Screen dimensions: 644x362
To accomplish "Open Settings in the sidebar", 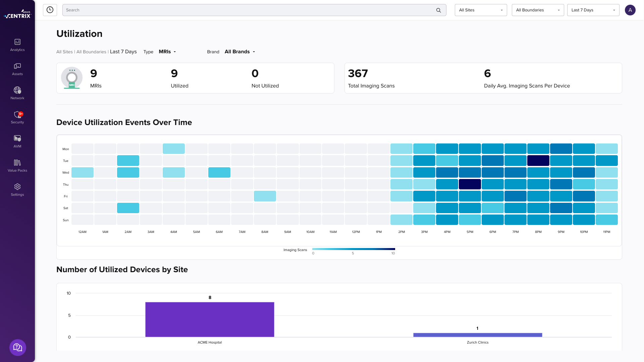I will 17,190.
